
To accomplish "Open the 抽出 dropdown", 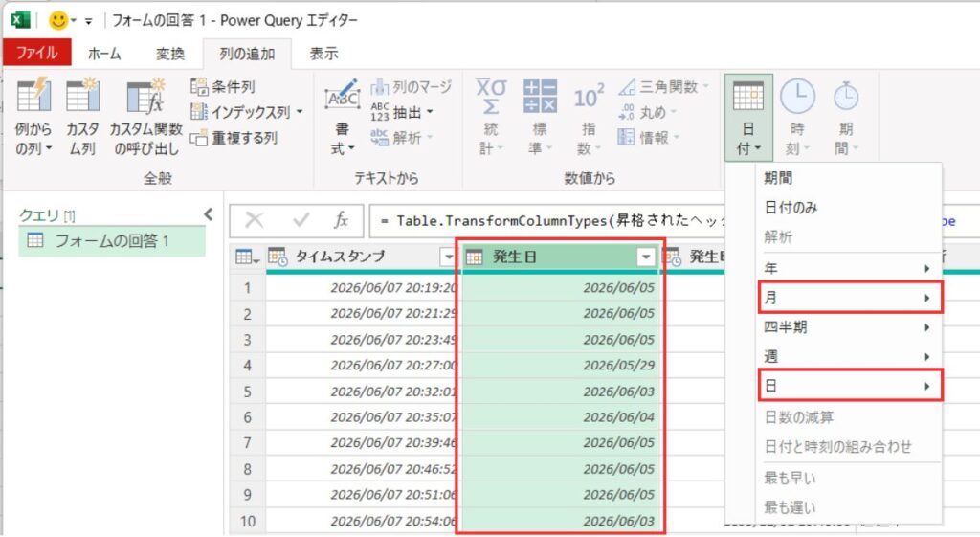I will pos(402,113).
